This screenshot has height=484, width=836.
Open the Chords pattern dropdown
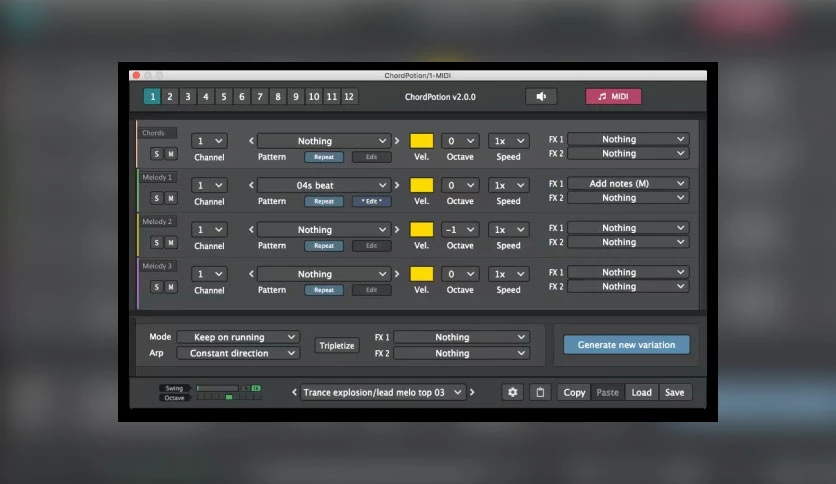pyautogui.click(x=324, y=141)
